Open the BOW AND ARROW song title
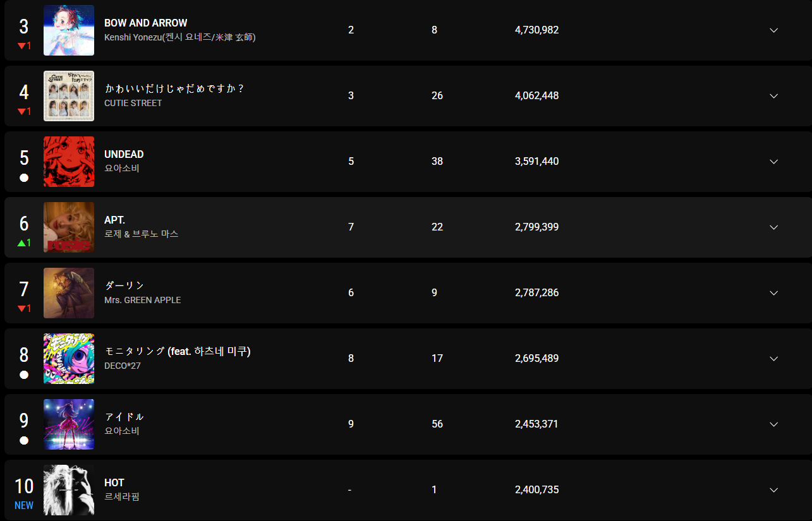Image resolution: width=812 pixels, height=521 pixels. point(145,23)
